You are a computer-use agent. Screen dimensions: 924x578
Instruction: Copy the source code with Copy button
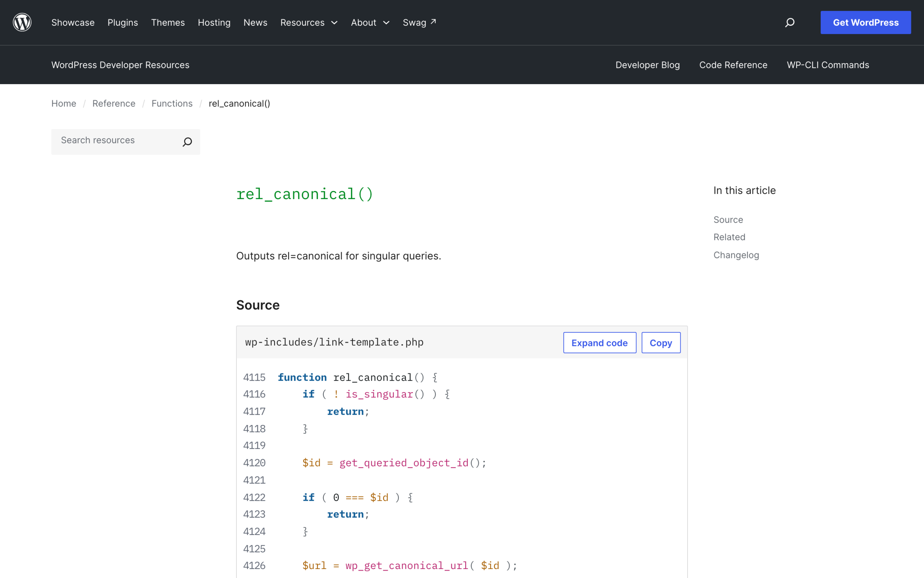pyautogui.click(x=661, y=343)
